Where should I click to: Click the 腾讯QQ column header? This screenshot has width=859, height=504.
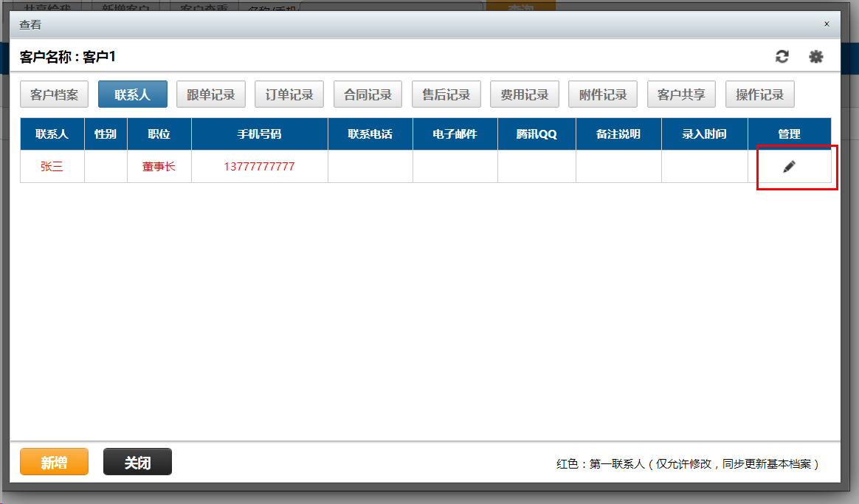(x=537, y=134)
